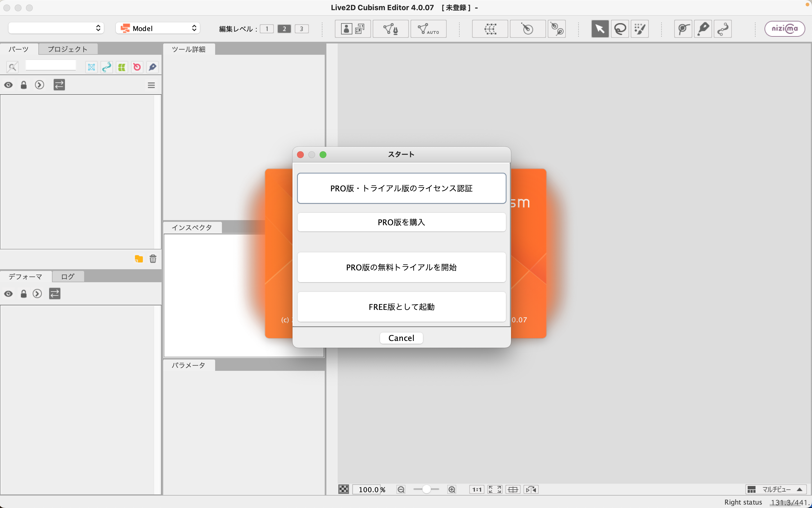
Task: Open the rotation deformer creation tool
Action: pos(557,29)
